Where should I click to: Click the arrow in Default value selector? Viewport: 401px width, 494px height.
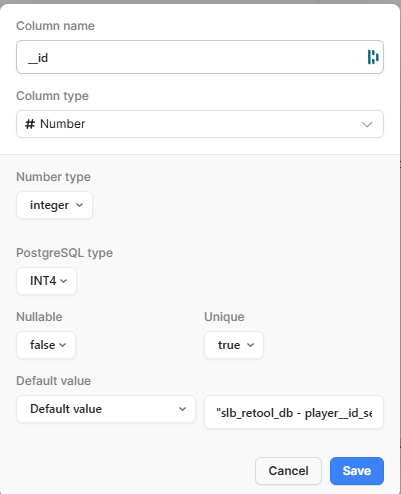tap(182, 409)
